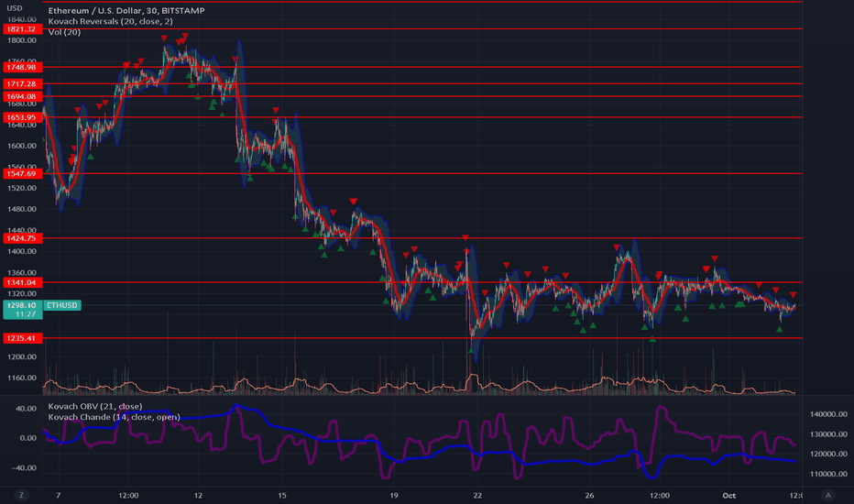
Task: Click the 15 date label
Action: 281,495
